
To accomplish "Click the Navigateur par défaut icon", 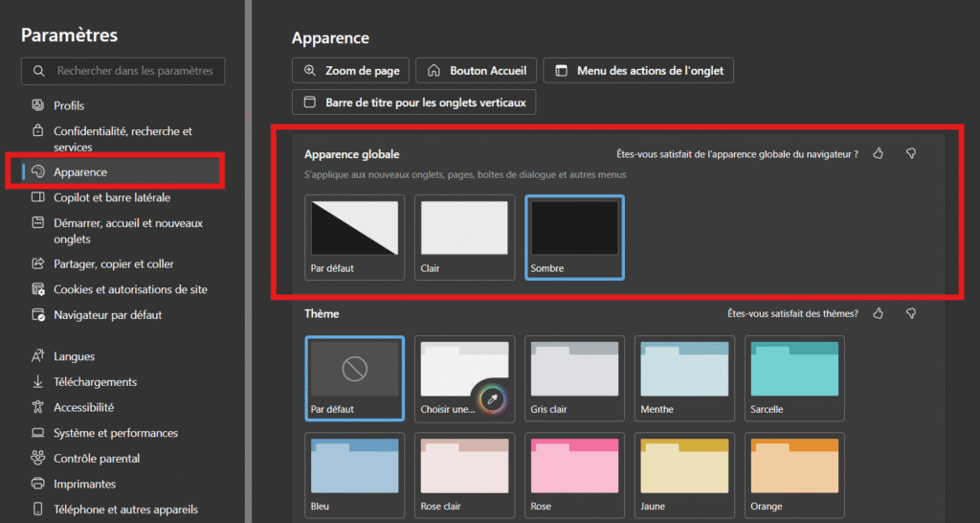I will 38,315.
